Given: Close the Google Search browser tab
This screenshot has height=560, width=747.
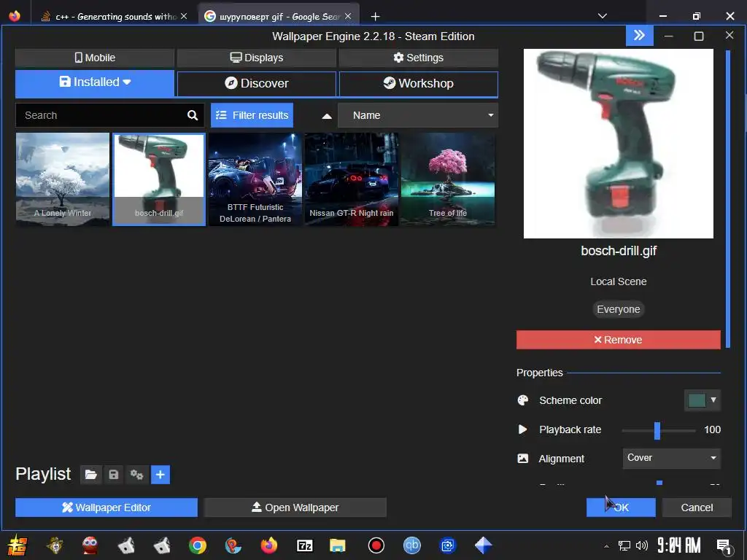Looking at the screenshot, I should coord(348,16).
